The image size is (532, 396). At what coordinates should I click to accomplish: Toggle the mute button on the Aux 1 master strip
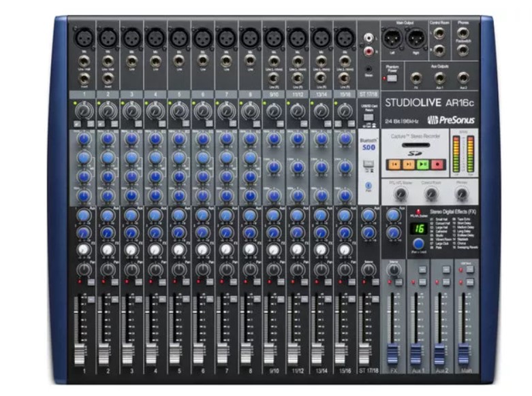click(422, 282)
